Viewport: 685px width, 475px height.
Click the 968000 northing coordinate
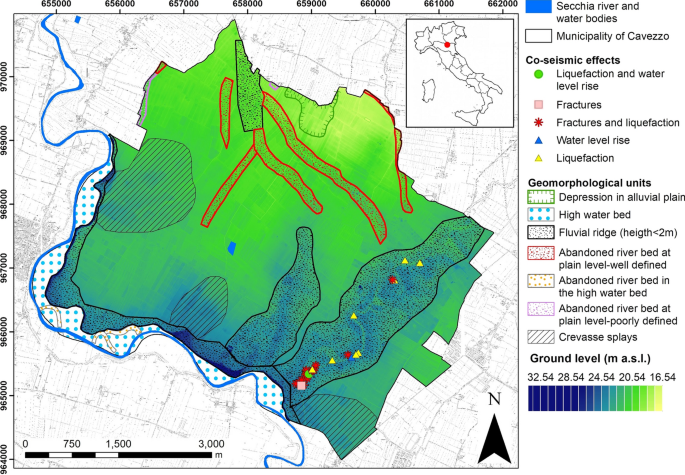pos(5,204)
